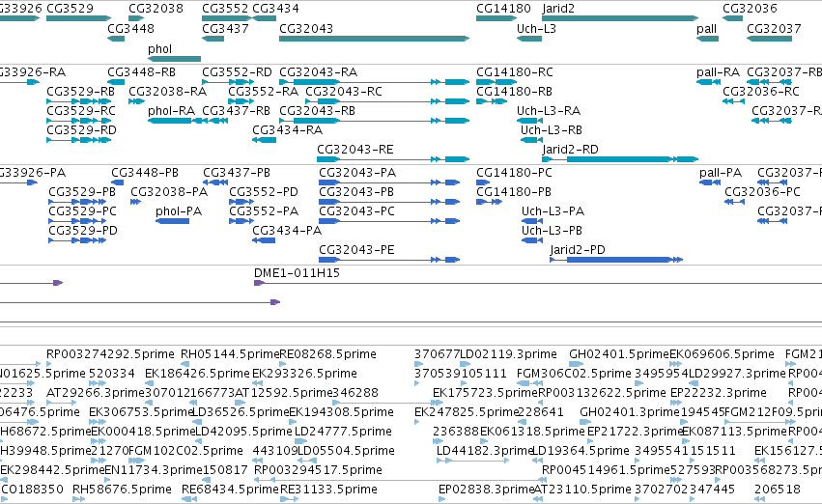Select EST RH58676.5prime
Screen dimensions: 822x504
[122, 490]
